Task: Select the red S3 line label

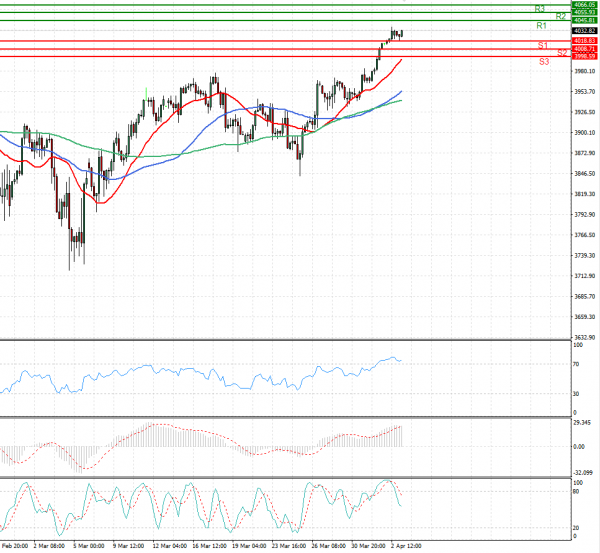Action: 544,62
